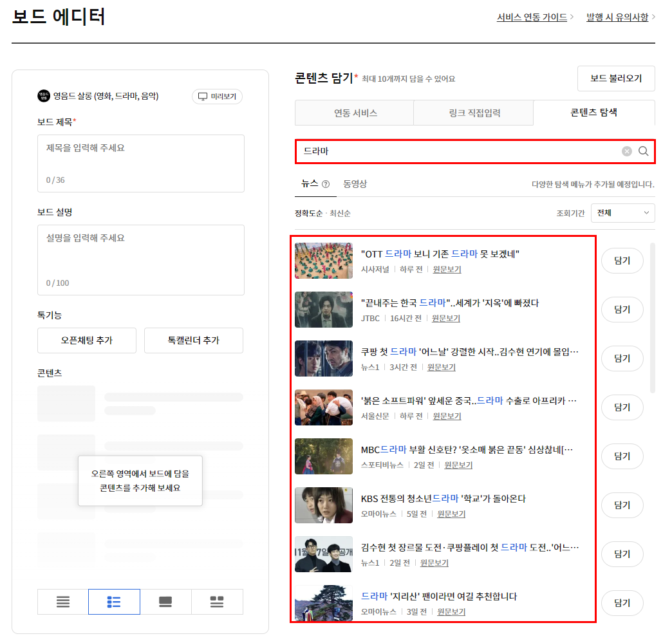The height and width of the screenshot is (643, 672).
Task: Click the help icon next to 뉴스
Action: [326, 184]
